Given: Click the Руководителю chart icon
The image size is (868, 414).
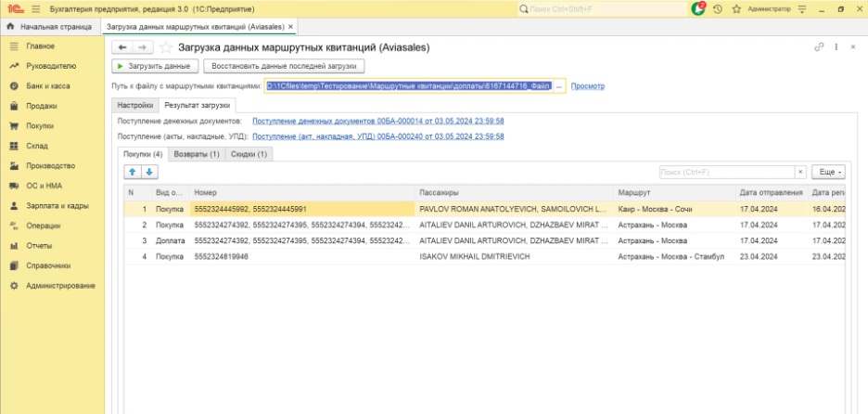Looking at the screenshot, I should [15, 66].
